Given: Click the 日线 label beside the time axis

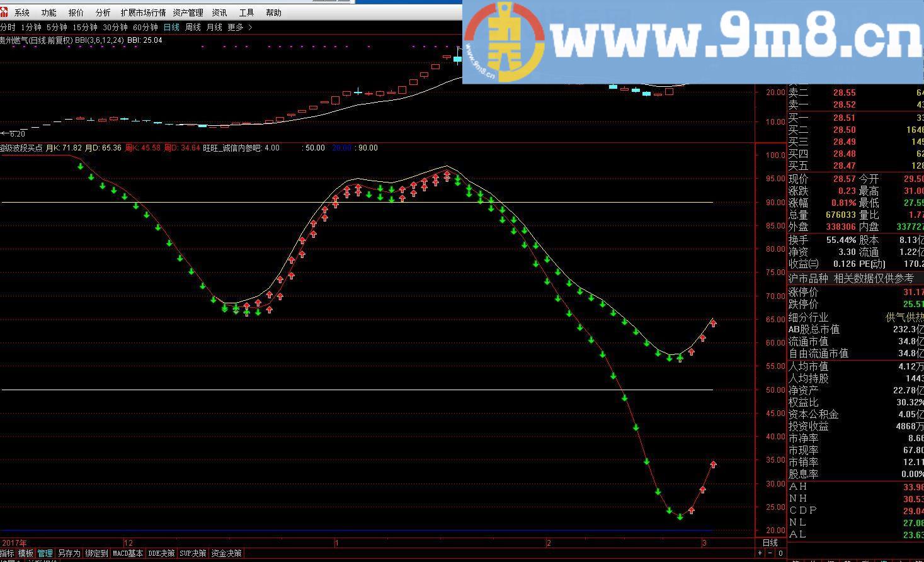Looking at the screenshot, I should [770, 542].
